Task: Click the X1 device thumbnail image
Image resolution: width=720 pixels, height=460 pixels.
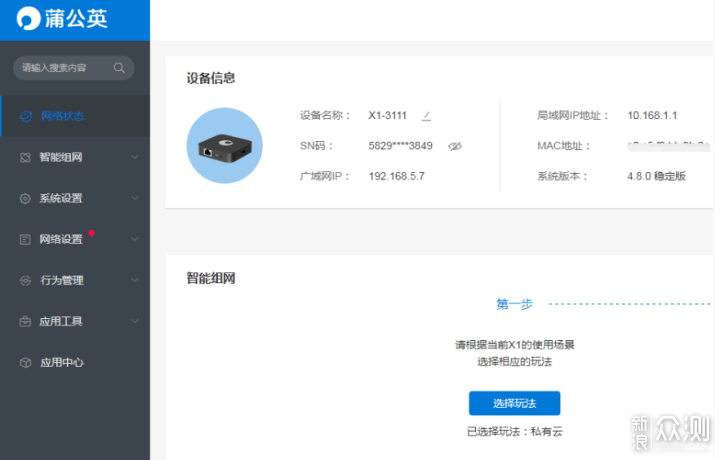Action: tap(225, 146)
